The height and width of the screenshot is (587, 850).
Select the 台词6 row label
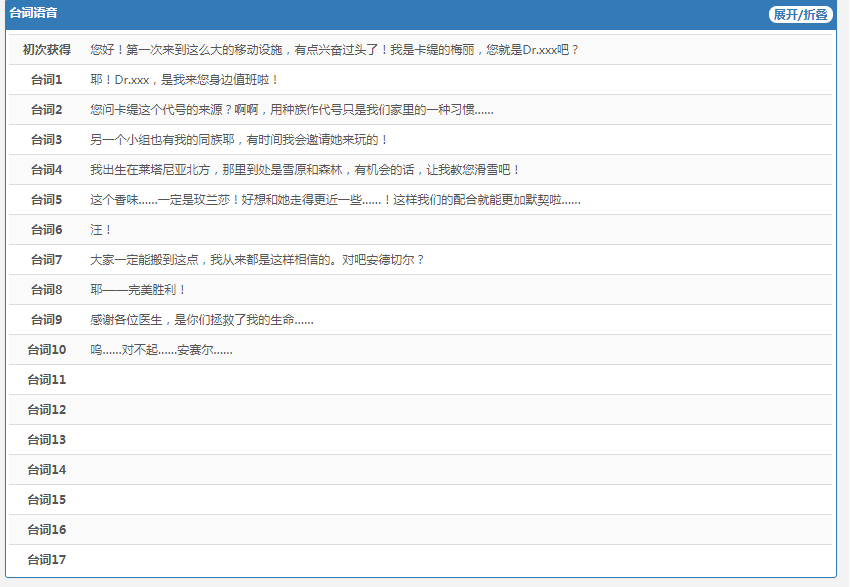point(47,230)
